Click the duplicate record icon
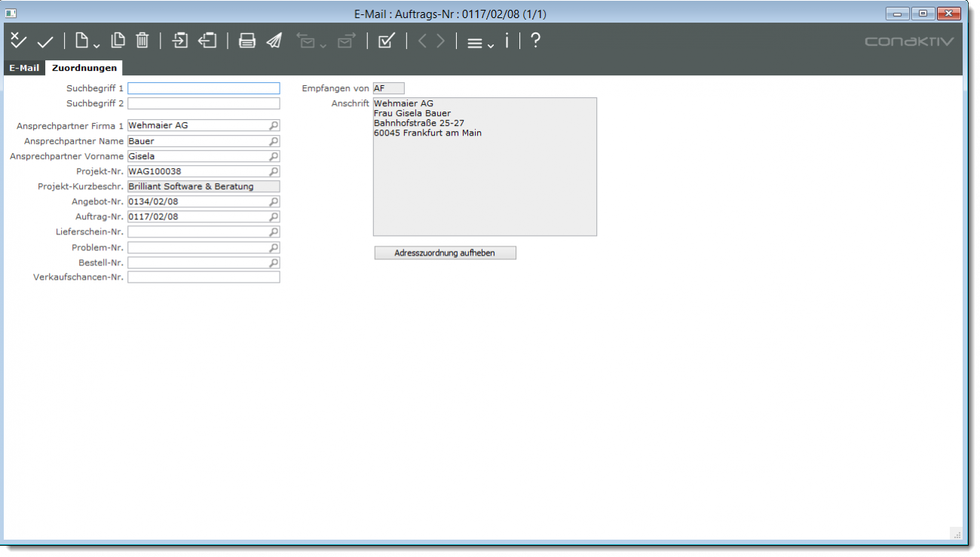 118,41
